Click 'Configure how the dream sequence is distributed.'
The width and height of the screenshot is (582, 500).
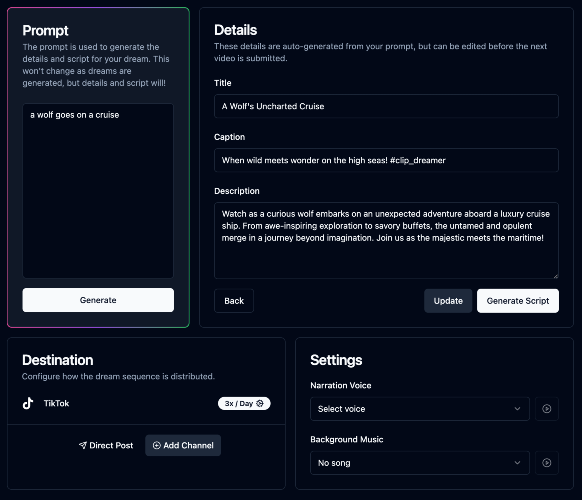click(118, 376)
